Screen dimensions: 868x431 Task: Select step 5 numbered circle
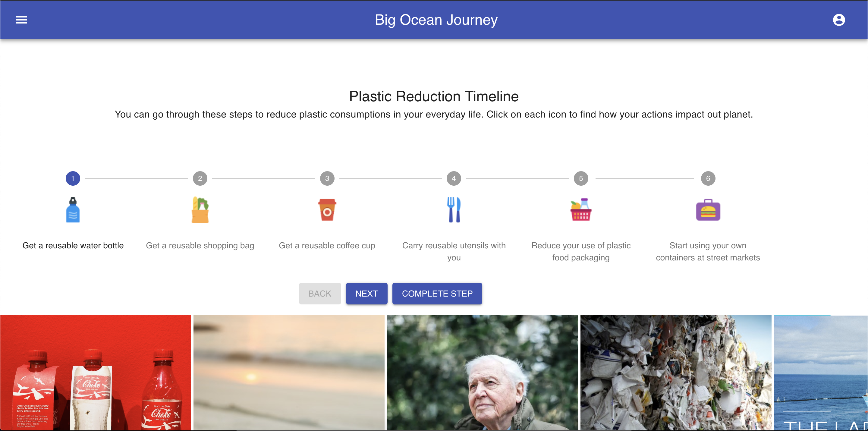pyautogui.click(x=580, y=178)
